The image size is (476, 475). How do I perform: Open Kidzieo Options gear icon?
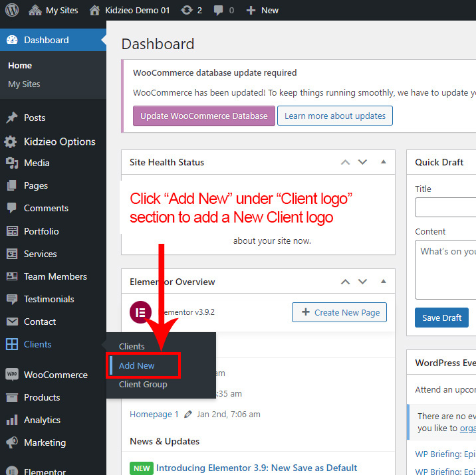click(11, 142)
